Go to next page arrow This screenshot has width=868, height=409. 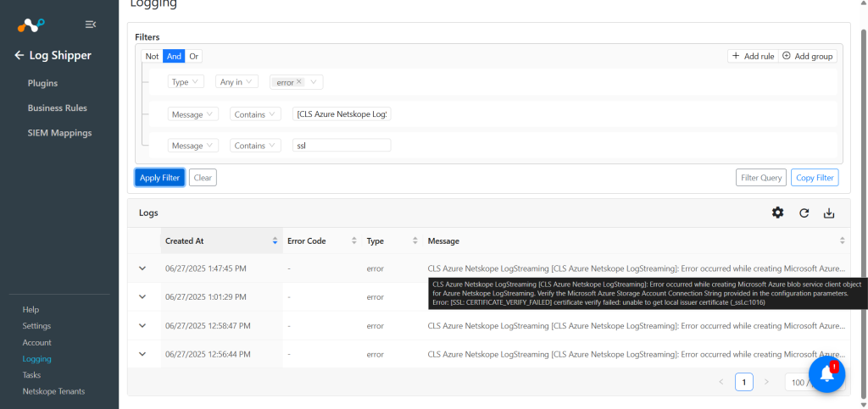click(766, 382)
